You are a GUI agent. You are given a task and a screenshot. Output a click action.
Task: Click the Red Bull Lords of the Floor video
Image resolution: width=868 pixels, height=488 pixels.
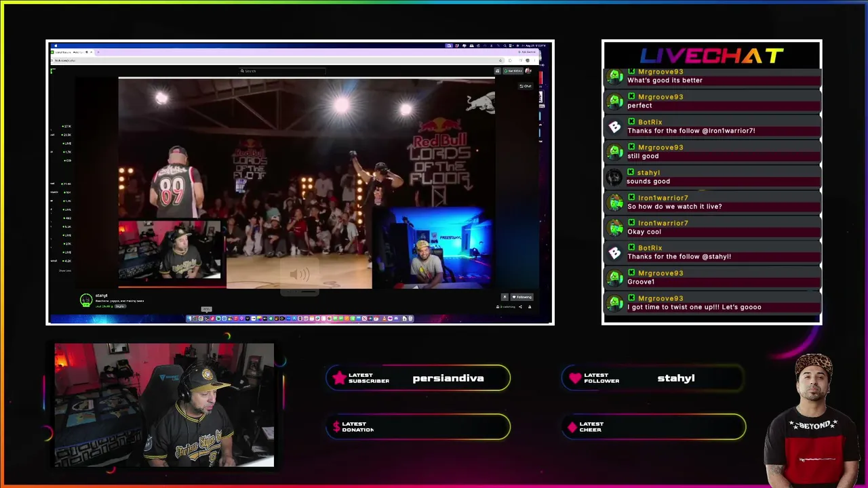(307, 183)
